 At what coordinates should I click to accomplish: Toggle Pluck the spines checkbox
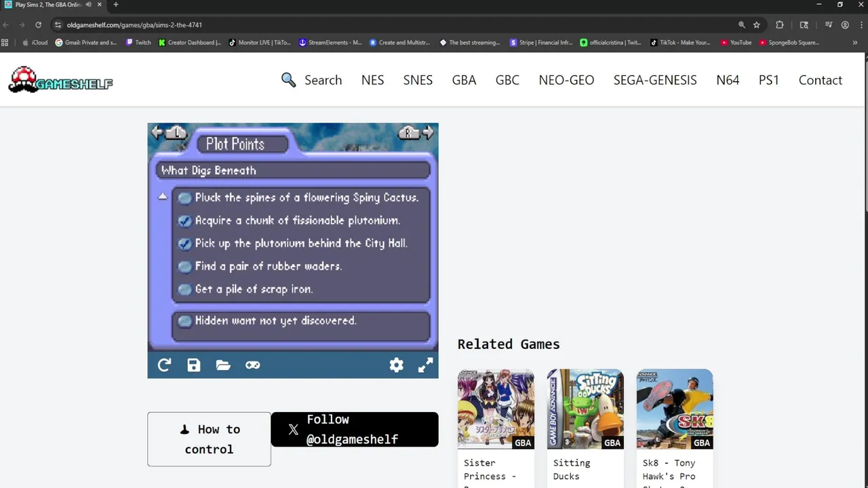pyautogui.click(x=184, y=198)
